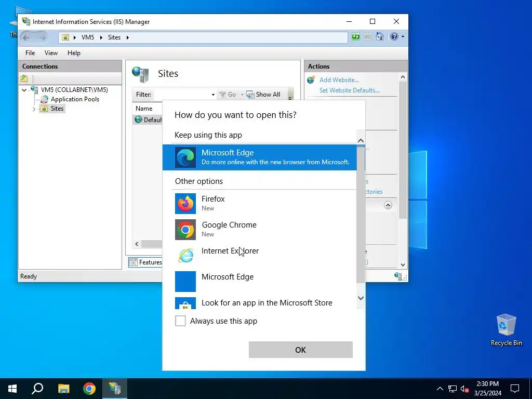Viewport: 532px width, 399px height.
Task: Click the sites list scroll-left arrow
Action: (x=137, y=244)
